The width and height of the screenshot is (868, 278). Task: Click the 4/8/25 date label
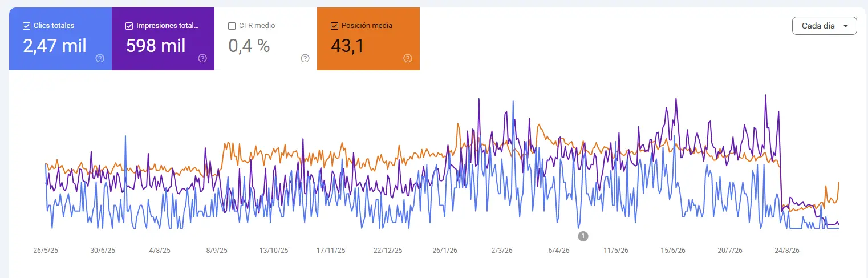[160, 251]
